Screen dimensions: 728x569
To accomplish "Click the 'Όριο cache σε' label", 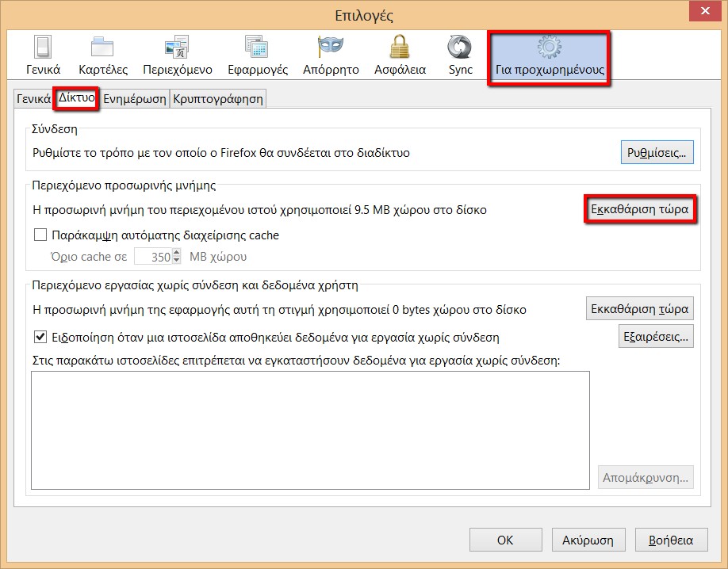I will [x=89, y=257].
